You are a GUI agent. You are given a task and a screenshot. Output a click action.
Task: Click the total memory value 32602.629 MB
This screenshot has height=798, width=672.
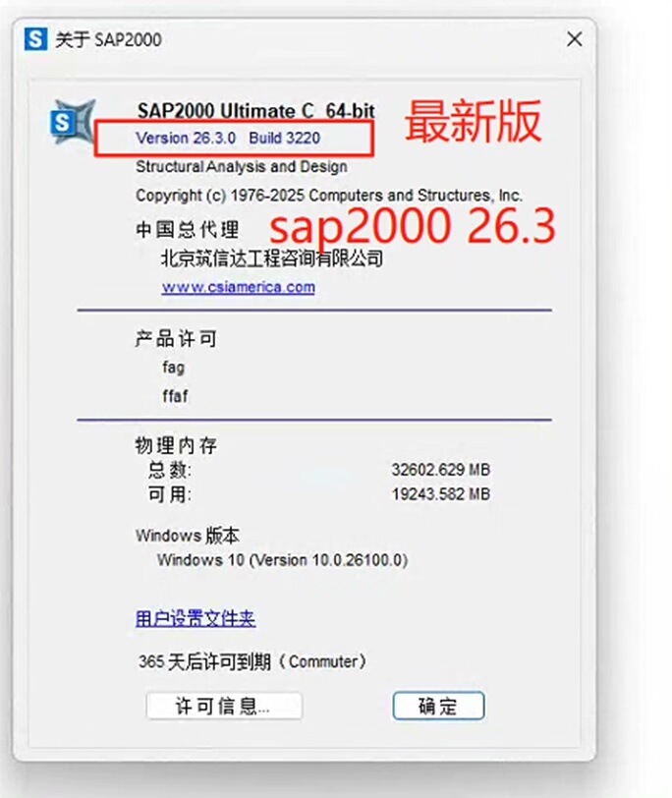tap(441, 469)
